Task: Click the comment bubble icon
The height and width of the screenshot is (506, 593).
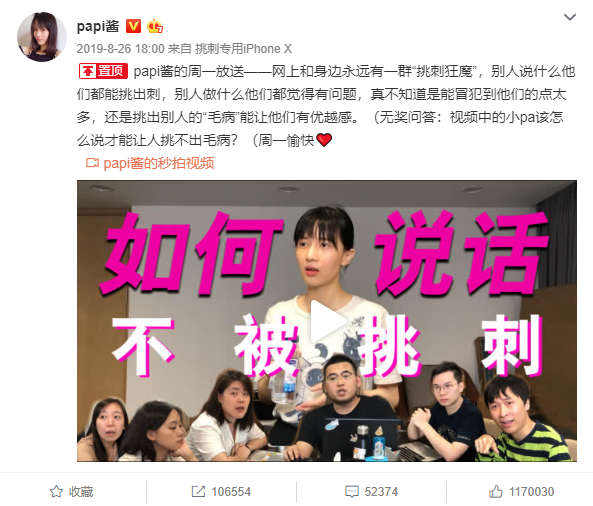Action: tap(352, 492)
